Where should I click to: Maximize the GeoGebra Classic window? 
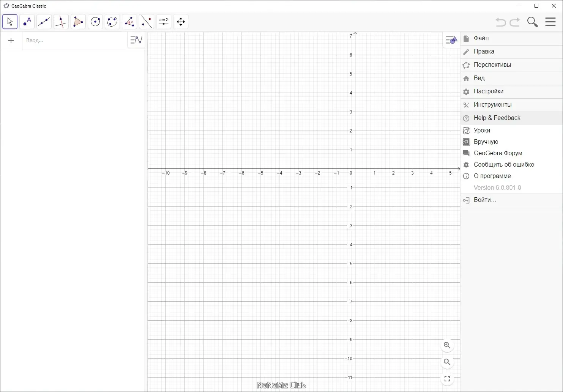(536, 6)
